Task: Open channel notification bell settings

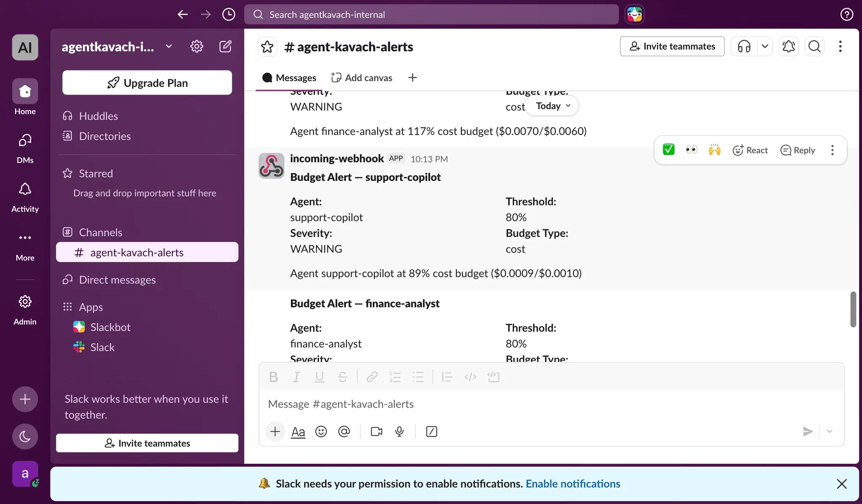Action: [x=788, y=46]
